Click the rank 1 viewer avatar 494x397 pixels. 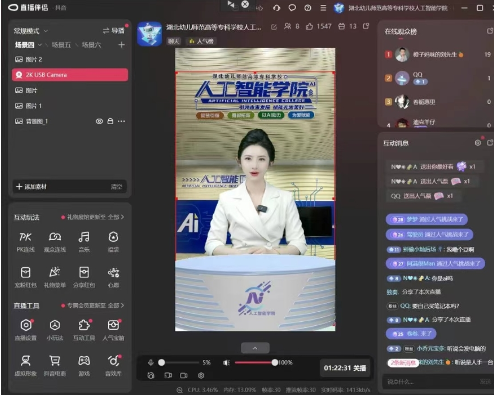pyautogui.click(x=402, y=54)
